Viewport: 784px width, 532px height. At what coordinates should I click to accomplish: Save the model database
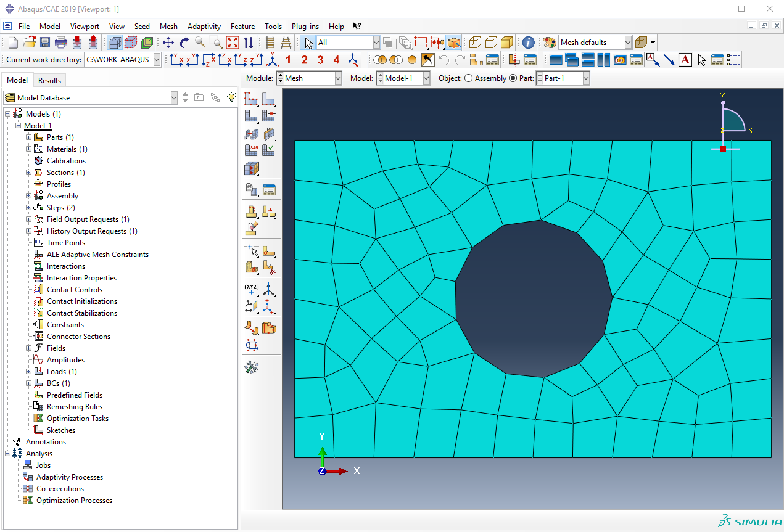tap(45, 43)
